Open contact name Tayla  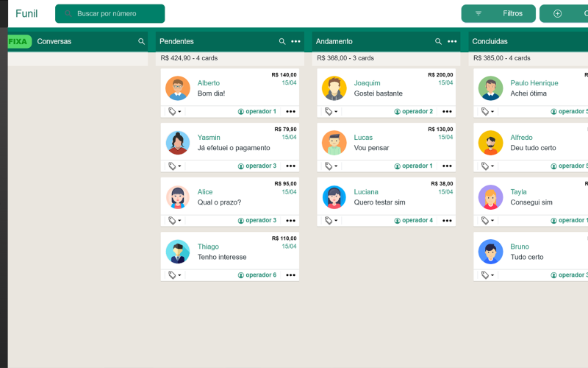518,192
